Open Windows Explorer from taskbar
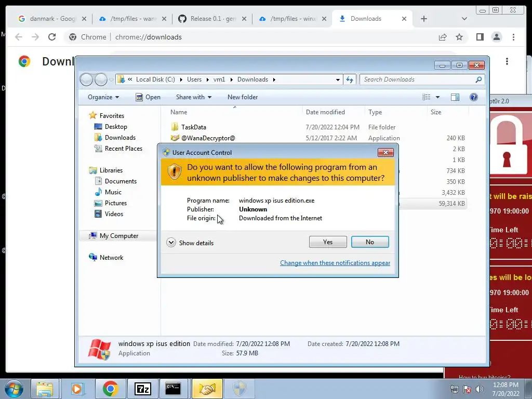The width and height of the screenshot is (532, 399). click(45, 389)
